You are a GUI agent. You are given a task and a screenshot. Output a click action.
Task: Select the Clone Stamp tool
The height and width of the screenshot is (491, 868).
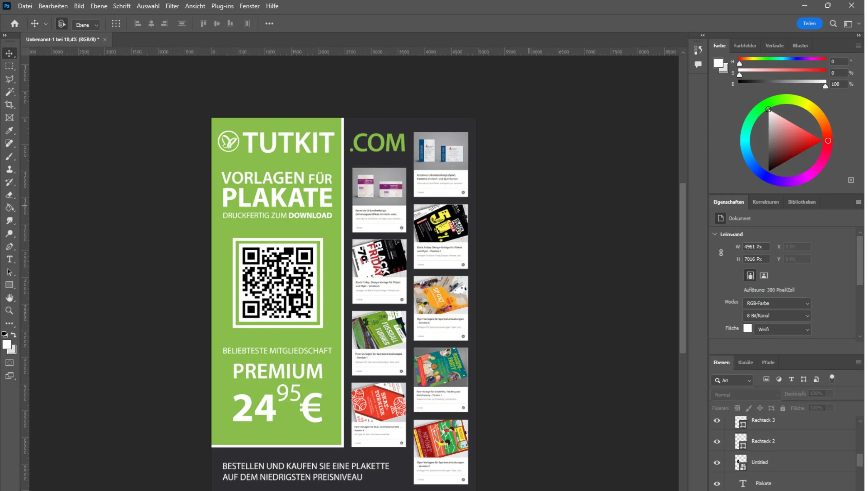tap(10, 169)
